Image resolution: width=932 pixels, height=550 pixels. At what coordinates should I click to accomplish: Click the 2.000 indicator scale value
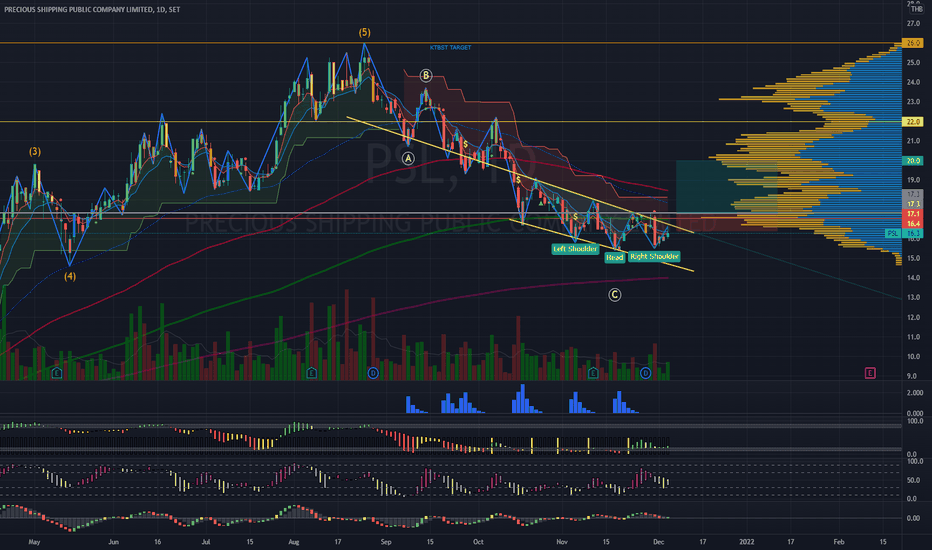coord(915,393)
